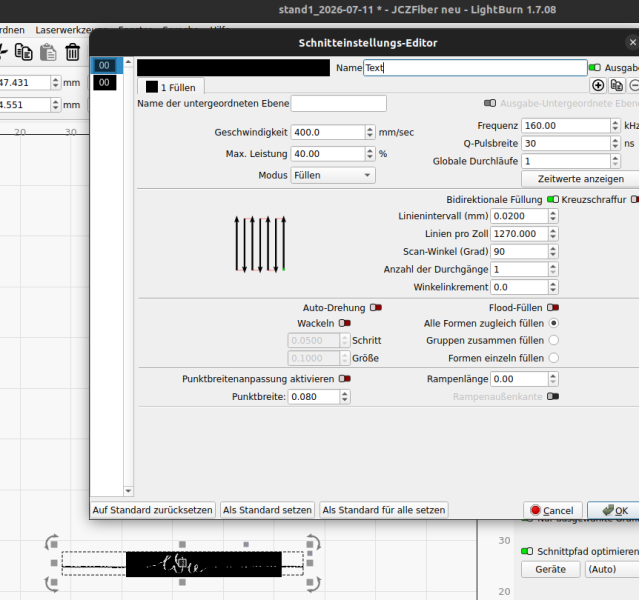This screenshot has height=600, width=639.
Task: Click black swatch on Füllen tab
Action: (152, 87)
